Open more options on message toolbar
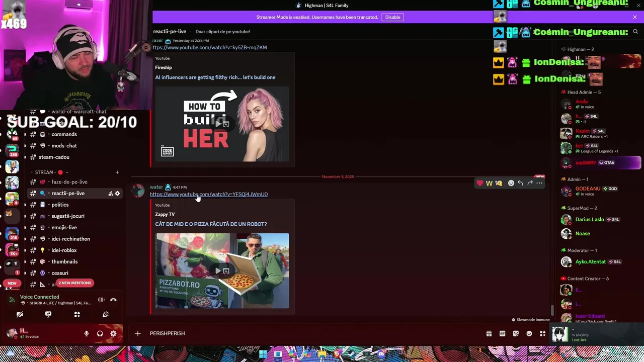Viewport: 644px width, 362px height. click(539, 183)
